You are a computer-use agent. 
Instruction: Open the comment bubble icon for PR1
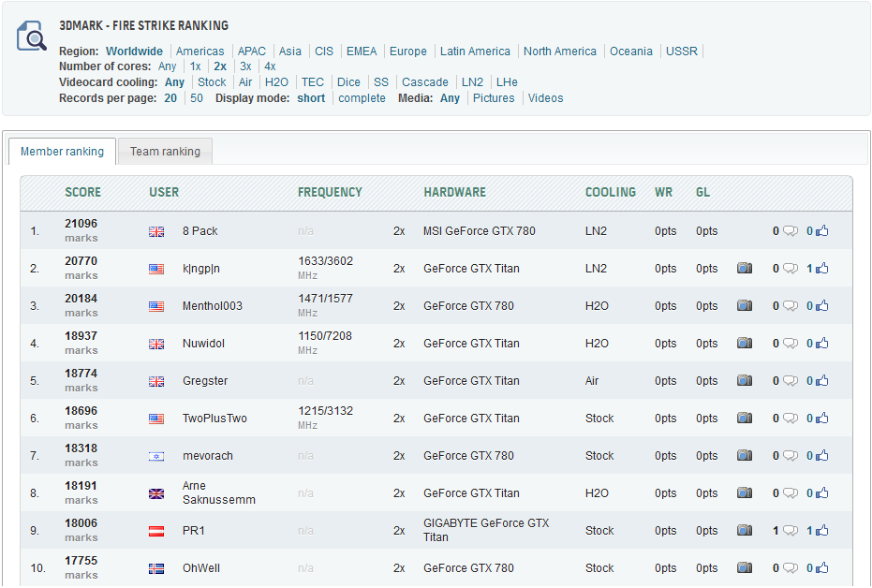tap(791, 531)
